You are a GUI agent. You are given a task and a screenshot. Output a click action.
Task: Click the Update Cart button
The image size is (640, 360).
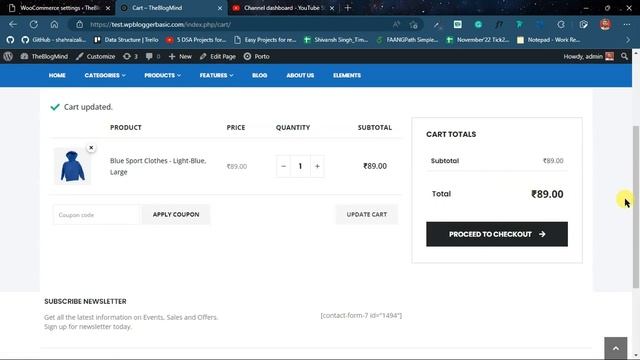tap(367, 215)
